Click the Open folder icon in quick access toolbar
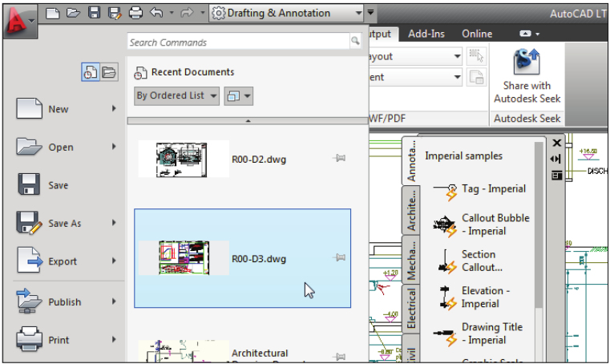The width and height of the screenshot is (610, 364). pos(73,14)
